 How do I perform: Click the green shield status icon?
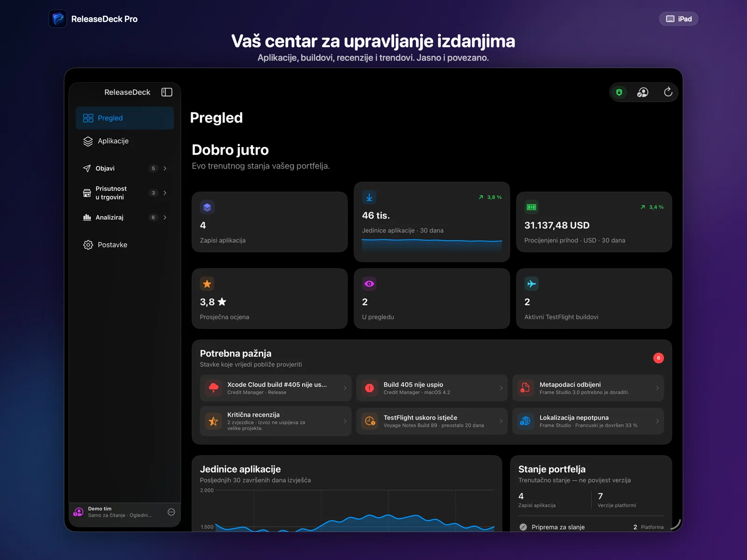point(619,92)
